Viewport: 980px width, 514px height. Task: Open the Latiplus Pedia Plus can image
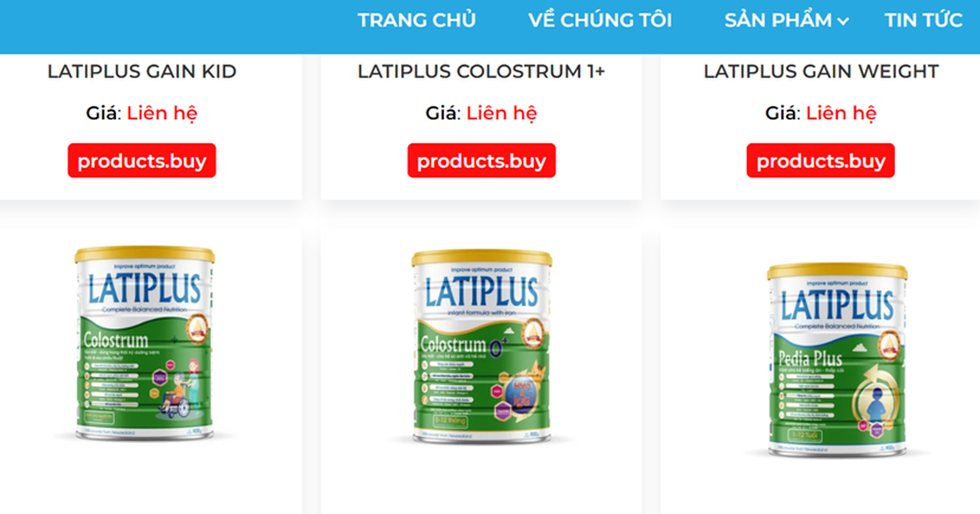(837, 360)
